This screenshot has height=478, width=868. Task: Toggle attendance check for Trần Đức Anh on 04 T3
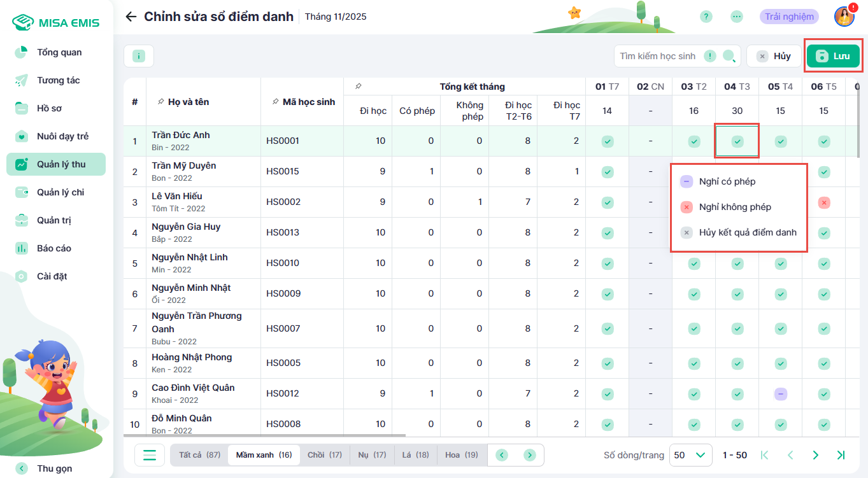pos(737,141)
